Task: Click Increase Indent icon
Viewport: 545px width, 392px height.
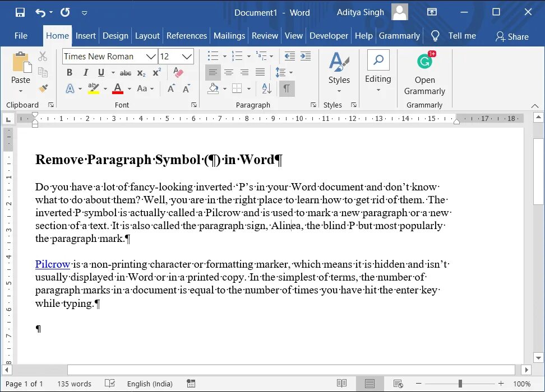Action: point(306,56)
